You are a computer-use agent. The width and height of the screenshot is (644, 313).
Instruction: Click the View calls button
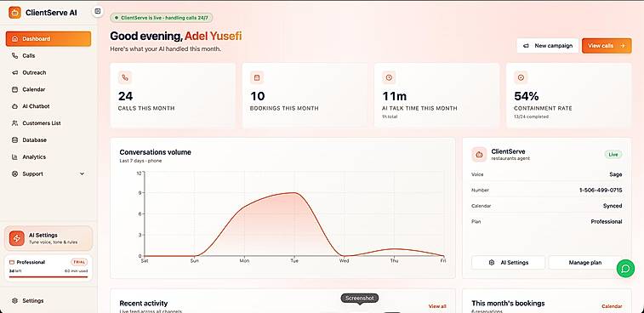click(607, 46)
